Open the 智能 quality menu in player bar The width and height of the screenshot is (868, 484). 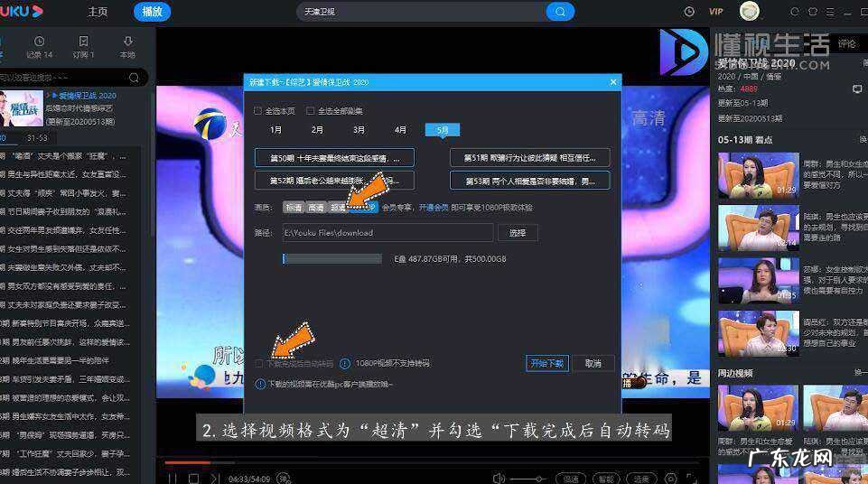point(606,479)
